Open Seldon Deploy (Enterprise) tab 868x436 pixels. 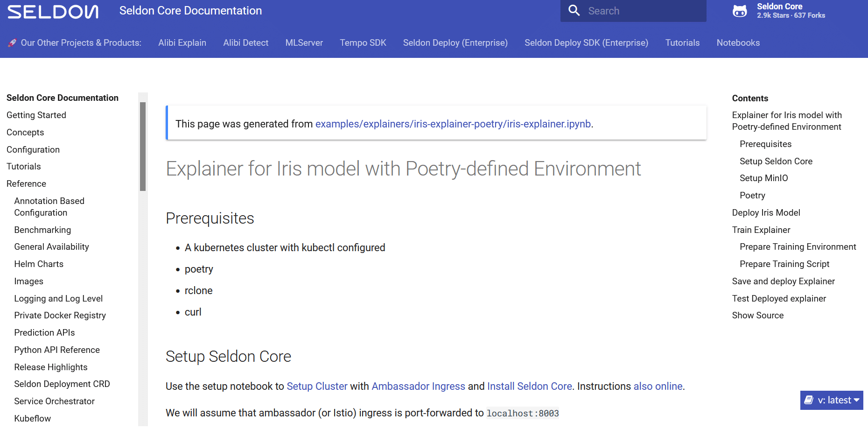point(455,43)
